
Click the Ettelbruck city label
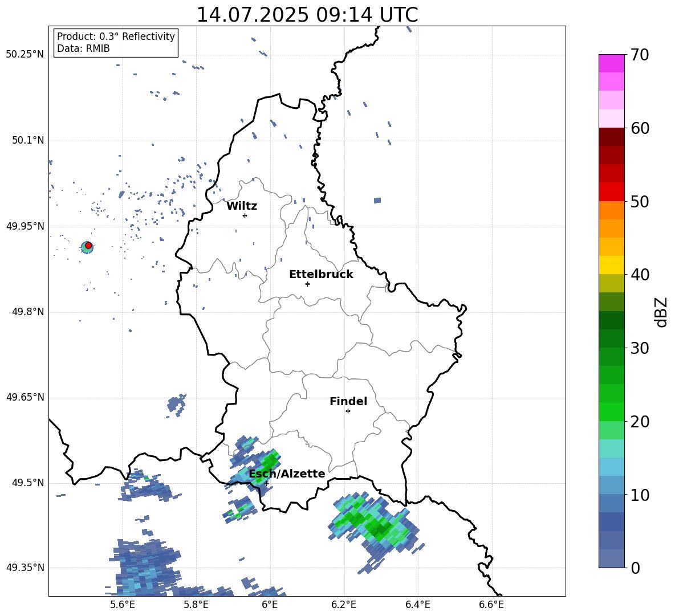[x=321, y=275]
